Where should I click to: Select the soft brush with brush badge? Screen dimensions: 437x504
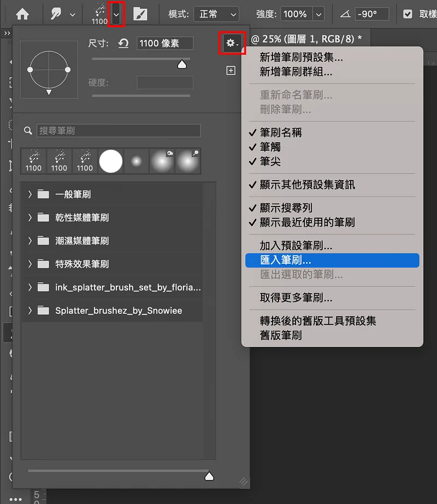click(188, 161)
